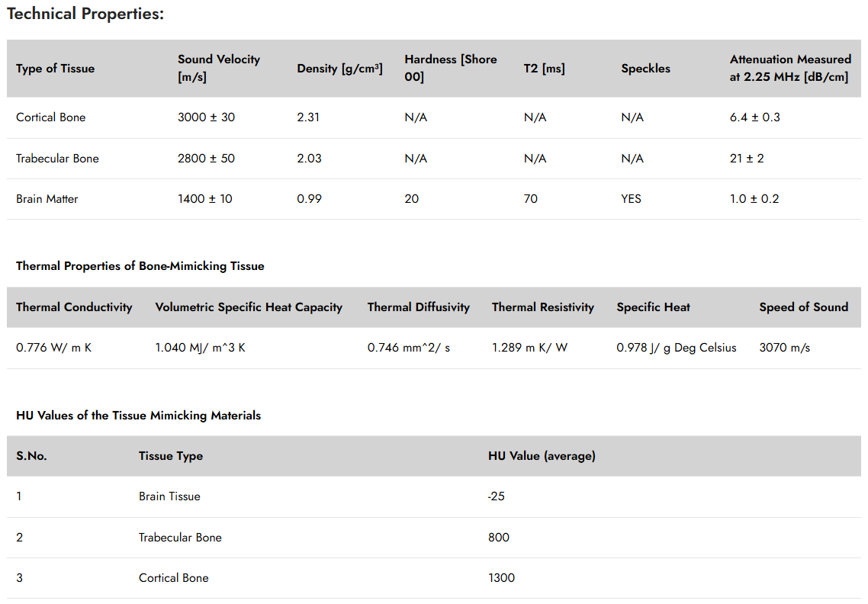The image size is (868, 604).
Task: Select the Thermal Conductivity header
Action: pos(74,307)
